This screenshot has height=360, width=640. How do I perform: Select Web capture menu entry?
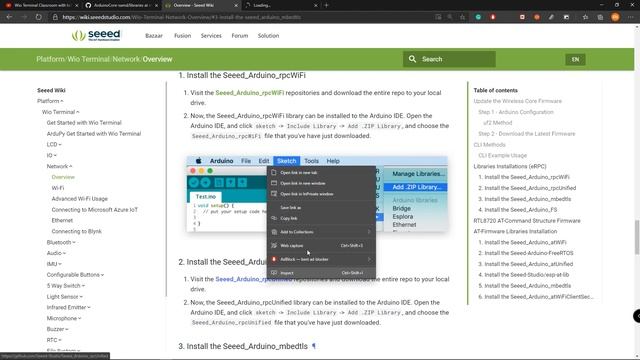click(321, 245)
